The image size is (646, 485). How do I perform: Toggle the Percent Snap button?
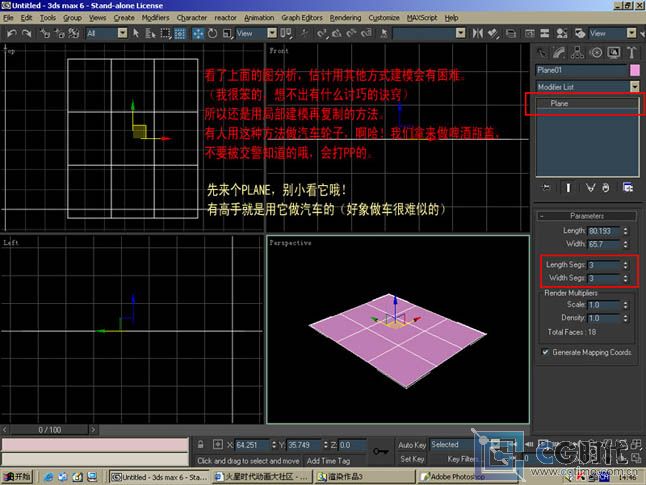351,33
